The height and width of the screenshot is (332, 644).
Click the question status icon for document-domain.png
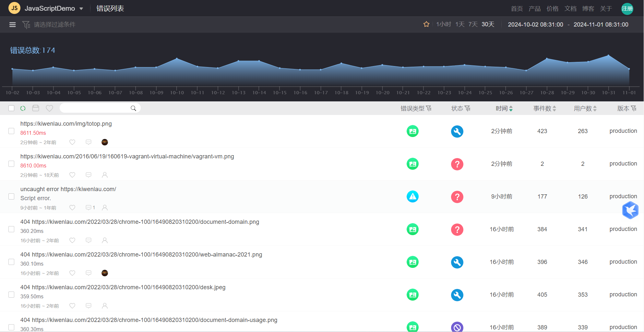tap(457, 229)
